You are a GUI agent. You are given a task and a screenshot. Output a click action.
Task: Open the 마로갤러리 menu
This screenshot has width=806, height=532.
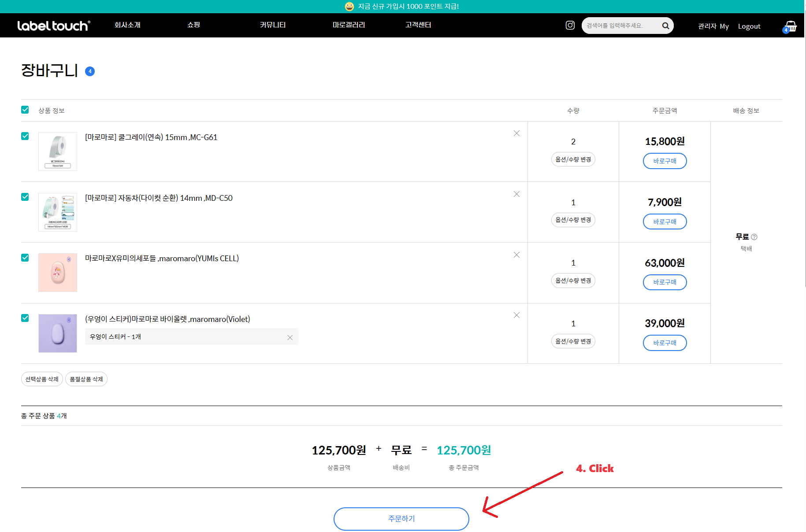pyautogui.click(x=349, y=25)
